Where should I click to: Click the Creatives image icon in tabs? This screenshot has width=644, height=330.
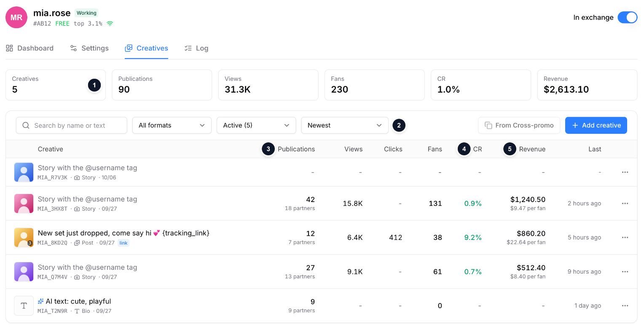point(129,48)
